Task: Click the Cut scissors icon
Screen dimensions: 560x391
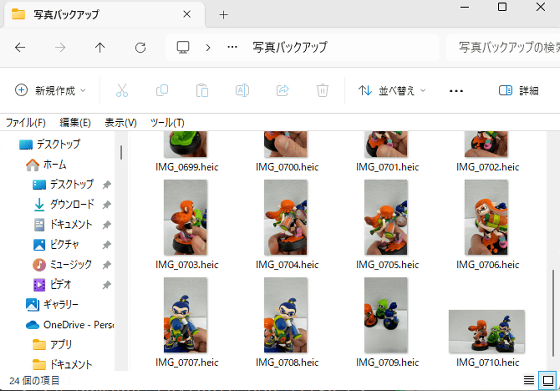Action: [x=122, y=90]
